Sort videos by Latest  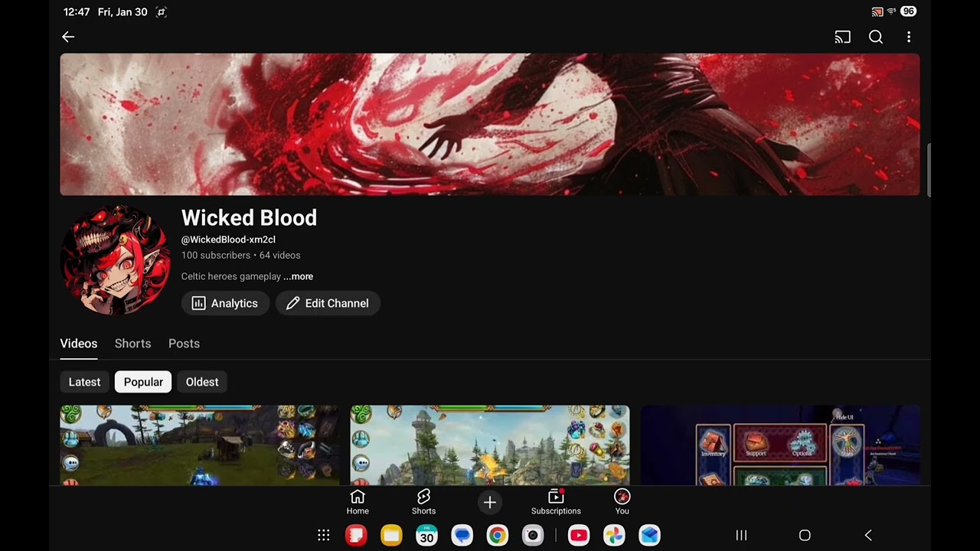[x=84, y=382]
